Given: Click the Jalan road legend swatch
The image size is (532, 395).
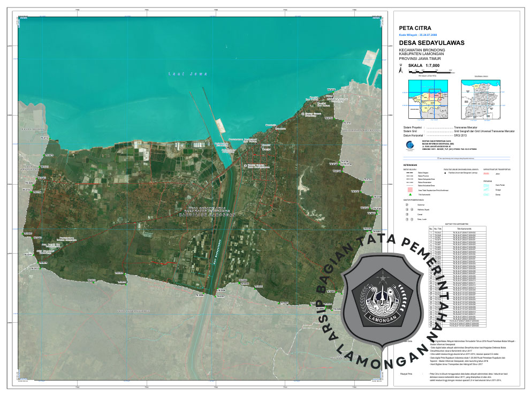Looking at the screenshot, I should tap(487, 174).
